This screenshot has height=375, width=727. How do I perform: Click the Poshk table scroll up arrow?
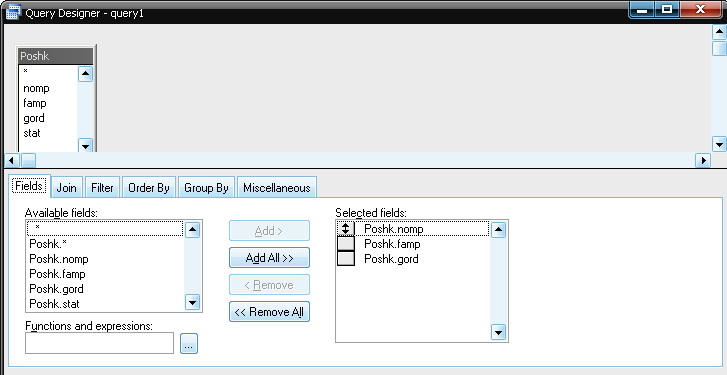pyautogui.click(x=85, y=74)
